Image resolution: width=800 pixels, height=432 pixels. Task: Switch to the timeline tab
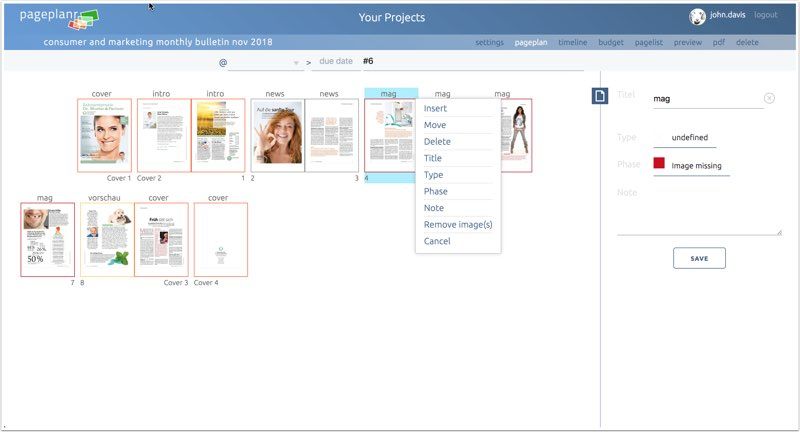[572, 43]
